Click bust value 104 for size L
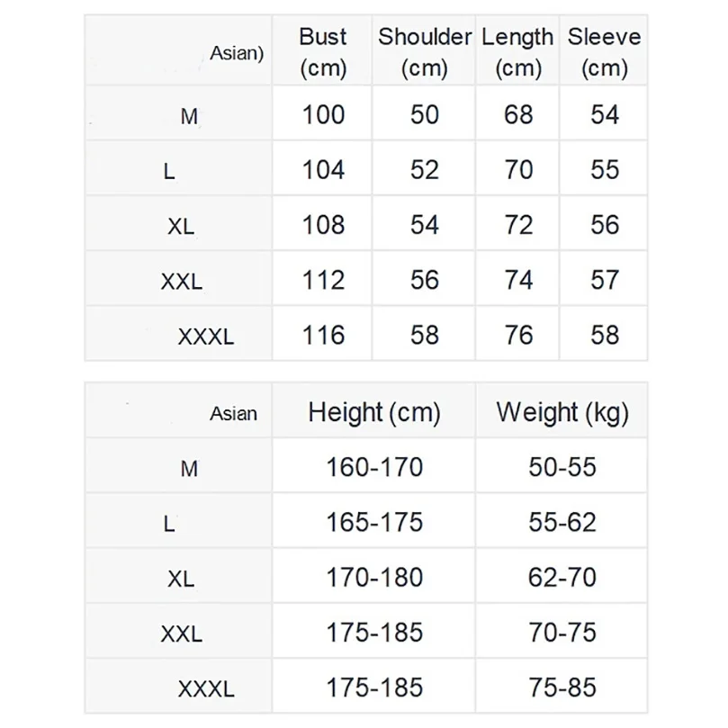Viewport: 728px width, 728px height. click(323, 169)
